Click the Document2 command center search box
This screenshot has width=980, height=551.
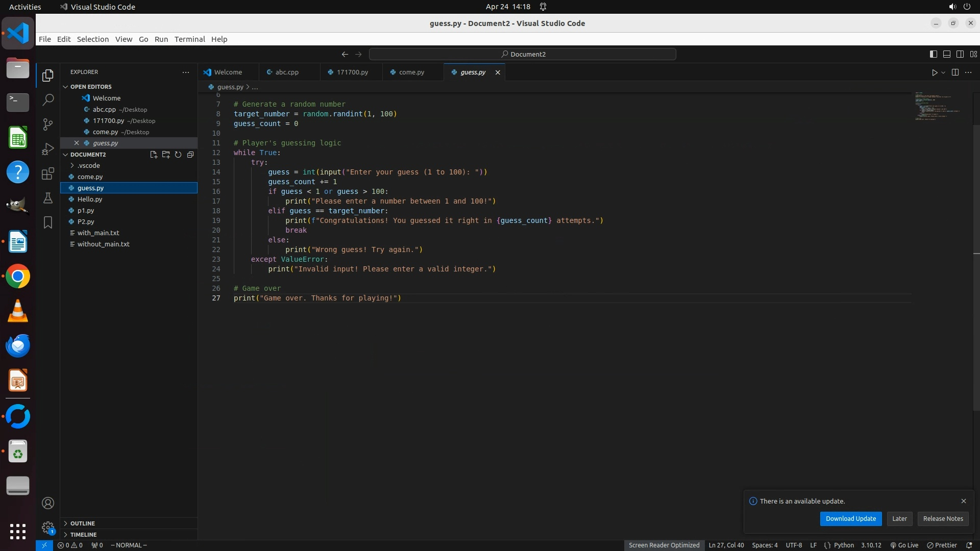tap(523, 54)
